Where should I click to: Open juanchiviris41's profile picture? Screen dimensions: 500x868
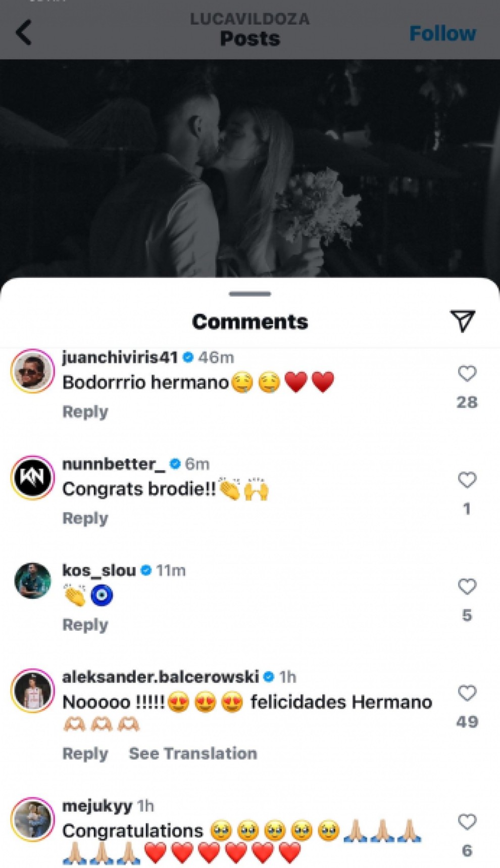coord(33,371)
